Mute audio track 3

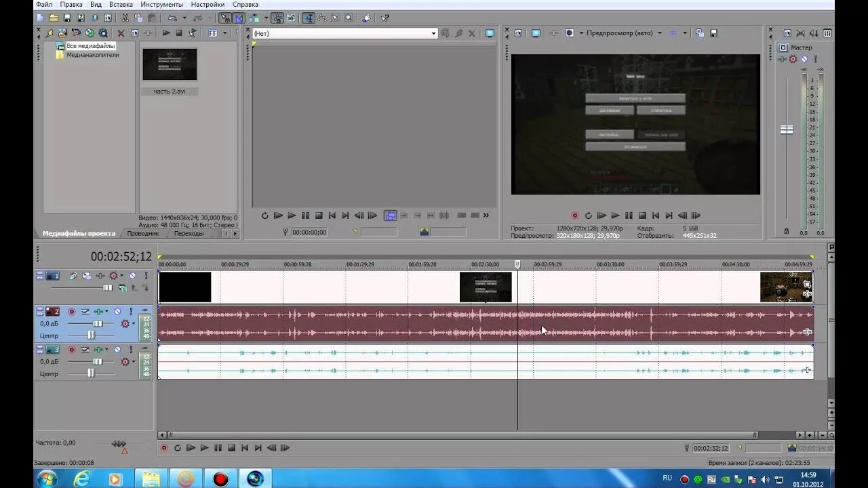(117, 349)
